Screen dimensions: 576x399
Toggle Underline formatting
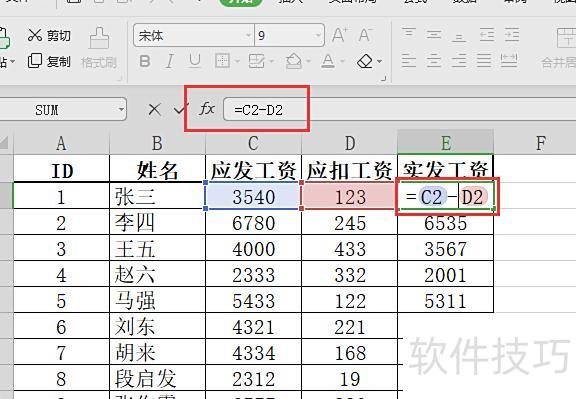click(195, 61)
